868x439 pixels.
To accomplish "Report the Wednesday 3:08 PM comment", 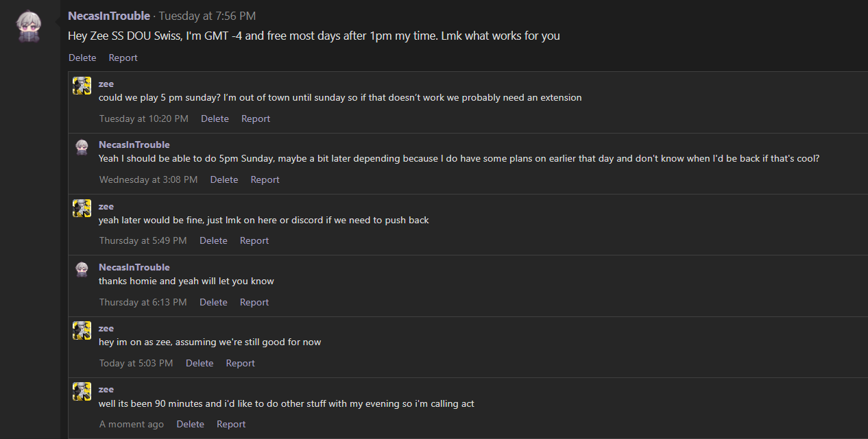I will pyautogui.click(x=265, y=179).
